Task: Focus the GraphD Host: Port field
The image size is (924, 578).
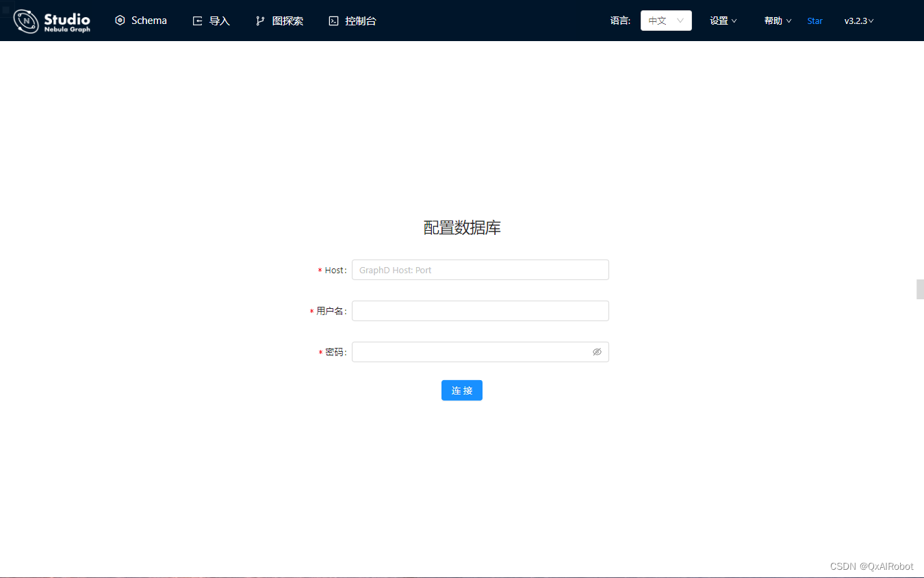Action: pos(480,270)
